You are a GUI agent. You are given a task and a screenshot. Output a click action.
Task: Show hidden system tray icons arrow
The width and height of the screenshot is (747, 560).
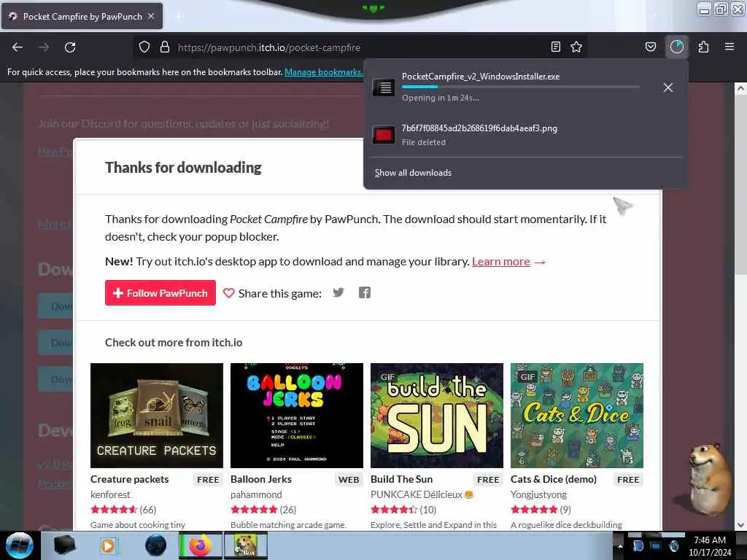tap(620, 545)
